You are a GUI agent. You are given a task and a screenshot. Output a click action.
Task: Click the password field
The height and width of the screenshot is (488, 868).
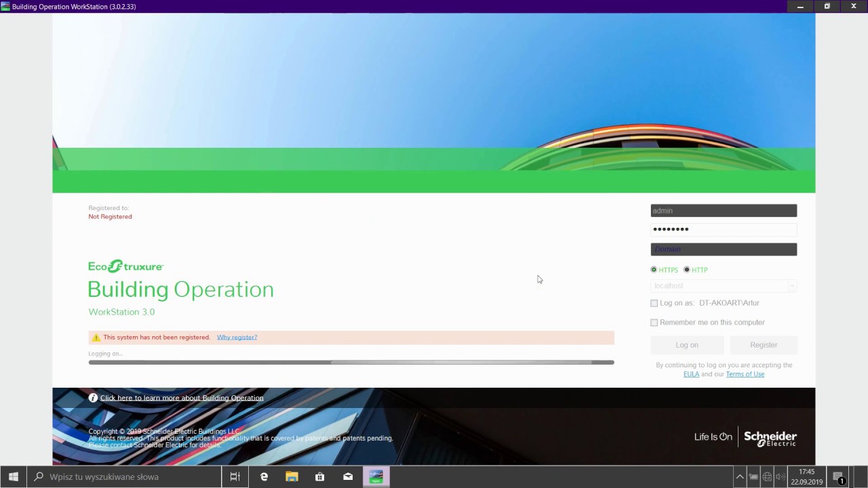pos(724,229)
